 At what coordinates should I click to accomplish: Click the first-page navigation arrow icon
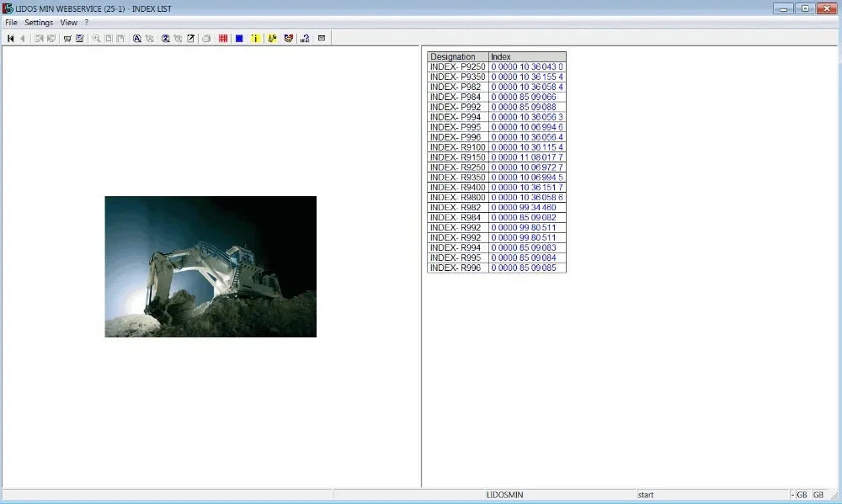[x=11, y=38]
